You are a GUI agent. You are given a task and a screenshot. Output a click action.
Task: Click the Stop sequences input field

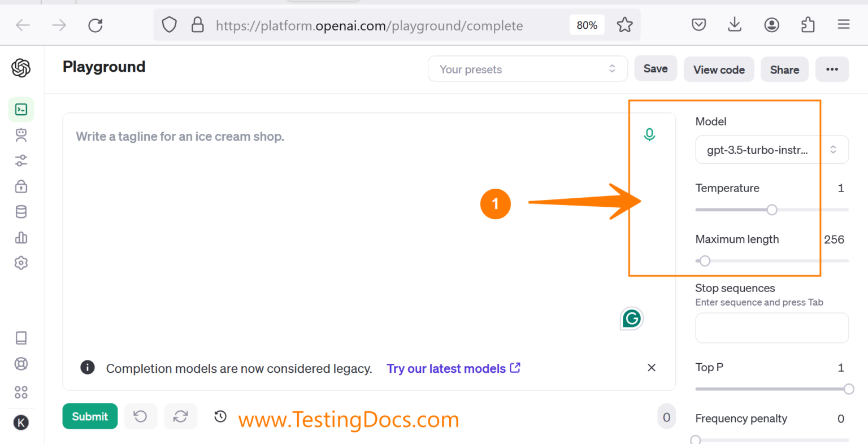pyautogui.click(x=772, y=328)
